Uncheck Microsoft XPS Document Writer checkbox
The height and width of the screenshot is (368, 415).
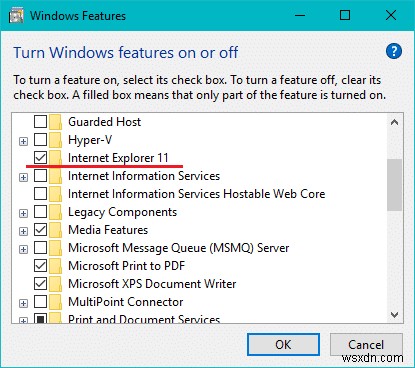(40, 284)
